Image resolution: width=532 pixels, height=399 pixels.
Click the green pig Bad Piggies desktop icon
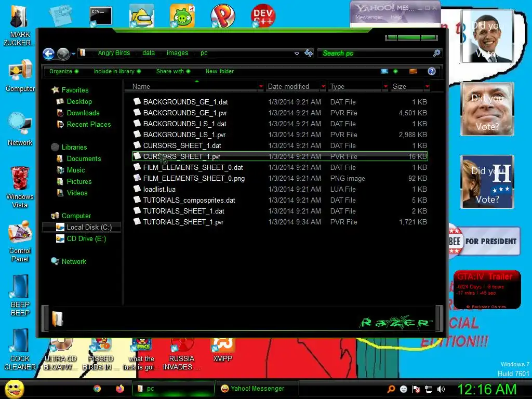(x=182, y=16)
